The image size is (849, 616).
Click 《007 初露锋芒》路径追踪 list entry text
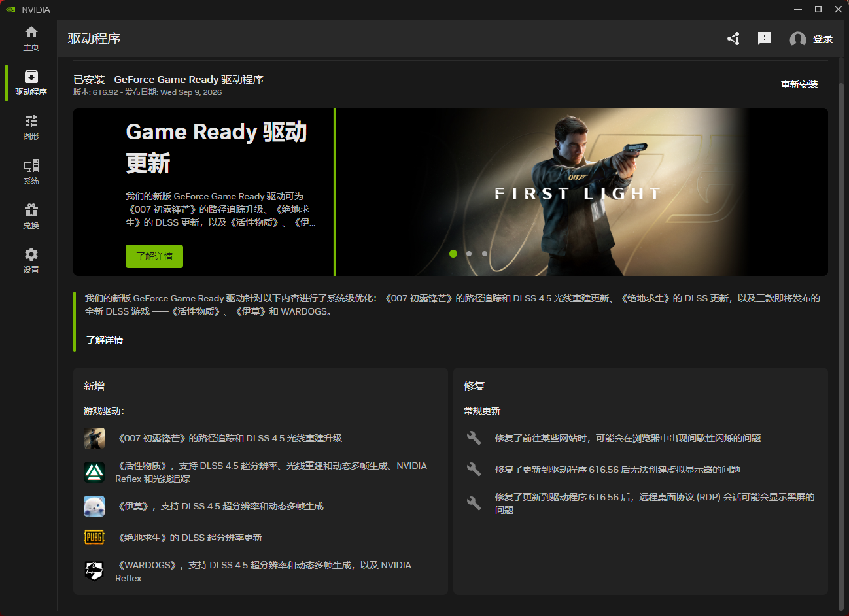(x=229, y=438)
